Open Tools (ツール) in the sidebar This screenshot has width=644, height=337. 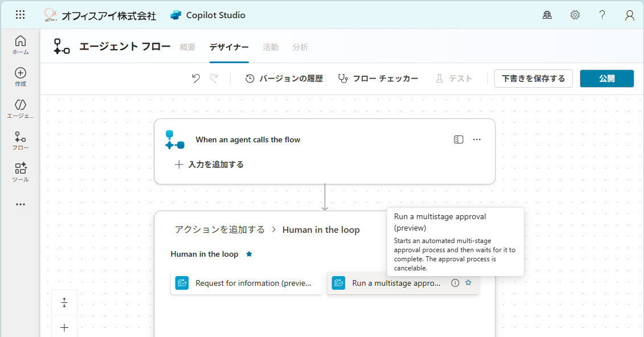point(20,172)
